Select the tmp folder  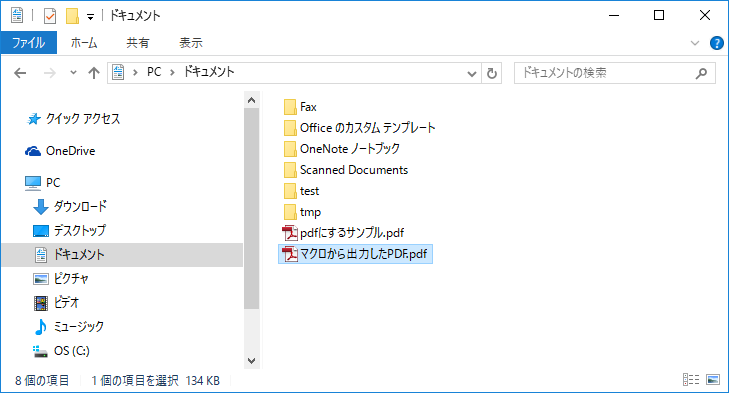click(x=310, y=213)
